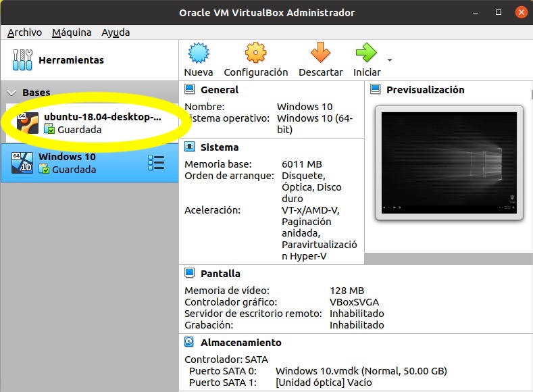
Task: Click 'Windows 10.vmdk (Normal, 50.00 GB)' entry
Action: pos(361,371)
